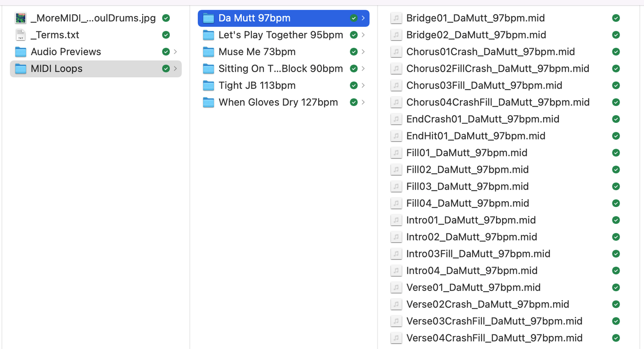Expand the When Gloves Dry 127bpm chevron
644x349 pixels.
click(x=363, y=102)
